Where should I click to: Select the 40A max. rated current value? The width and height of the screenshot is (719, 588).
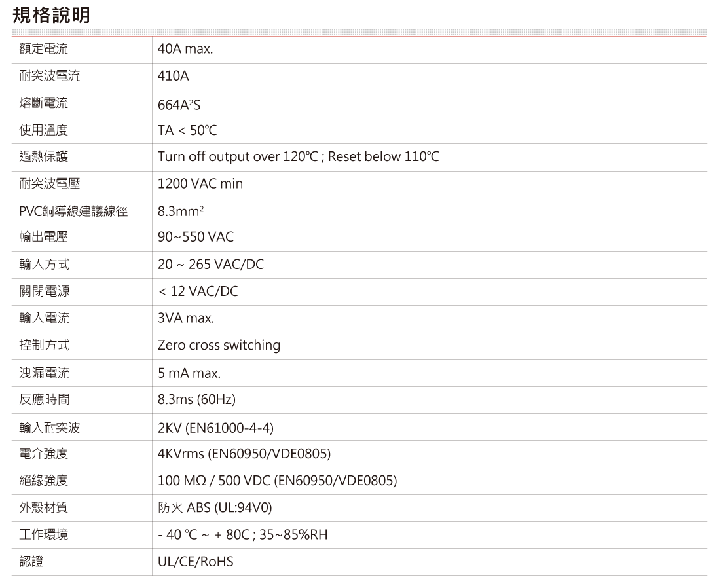tap(185, 49)
